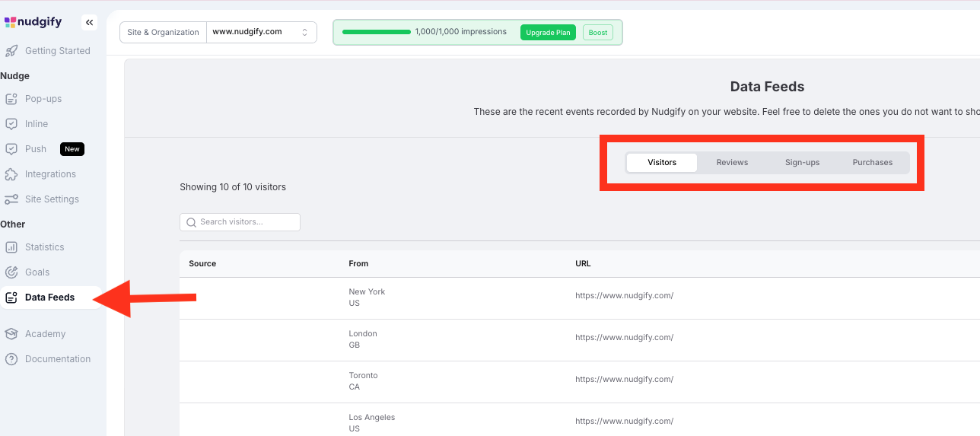
Task: Switch to the Purchases tab
Action: point(873,163)
